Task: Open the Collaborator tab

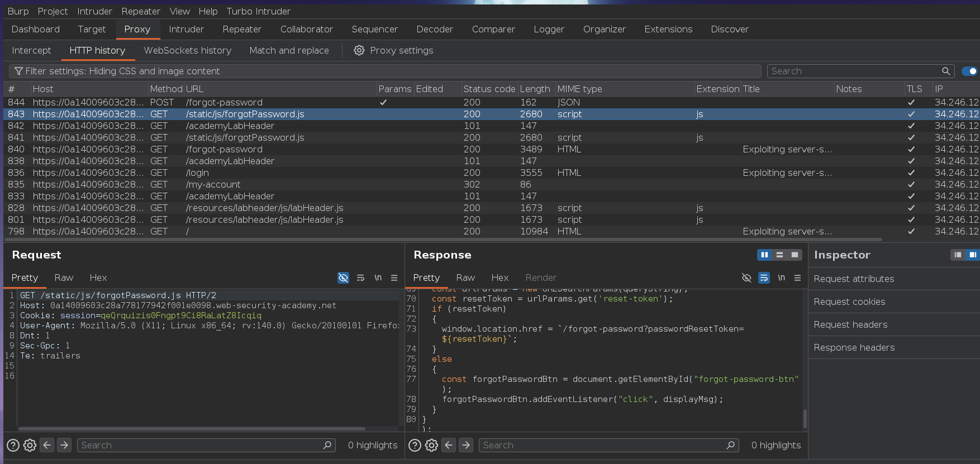Action: [307, 29]
